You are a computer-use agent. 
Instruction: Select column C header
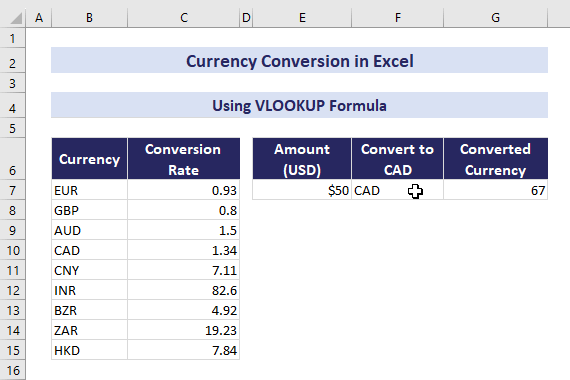tap(184, 17)
